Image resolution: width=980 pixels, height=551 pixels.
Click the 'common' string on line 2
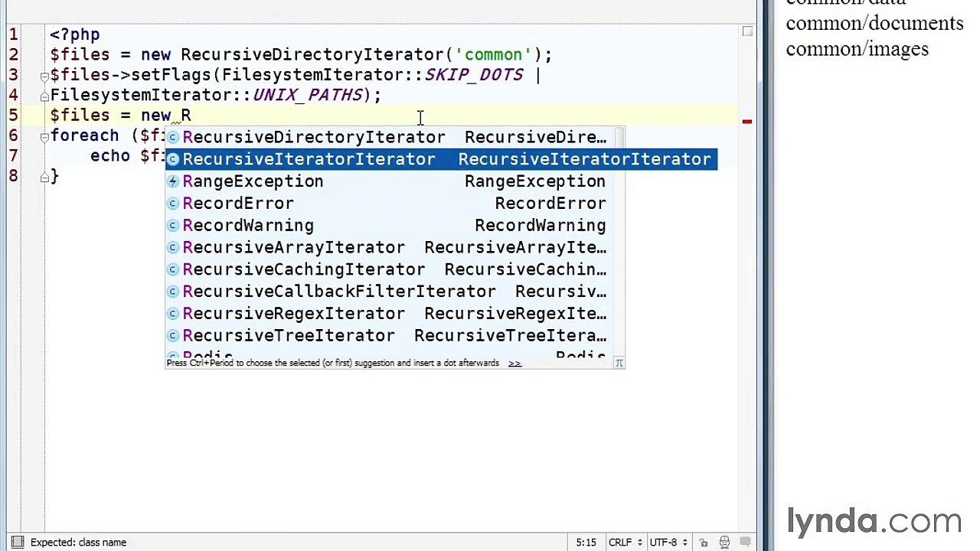coord(495,55)
